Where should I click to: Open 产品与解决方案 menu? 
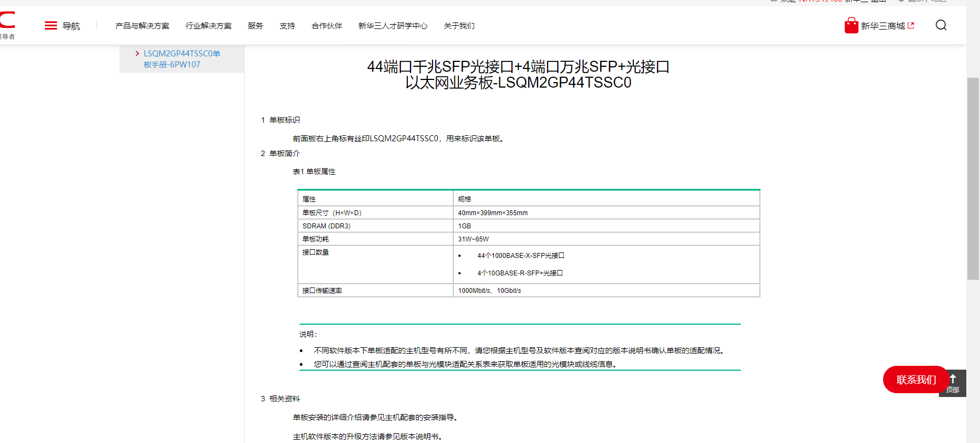click(142, 26)
